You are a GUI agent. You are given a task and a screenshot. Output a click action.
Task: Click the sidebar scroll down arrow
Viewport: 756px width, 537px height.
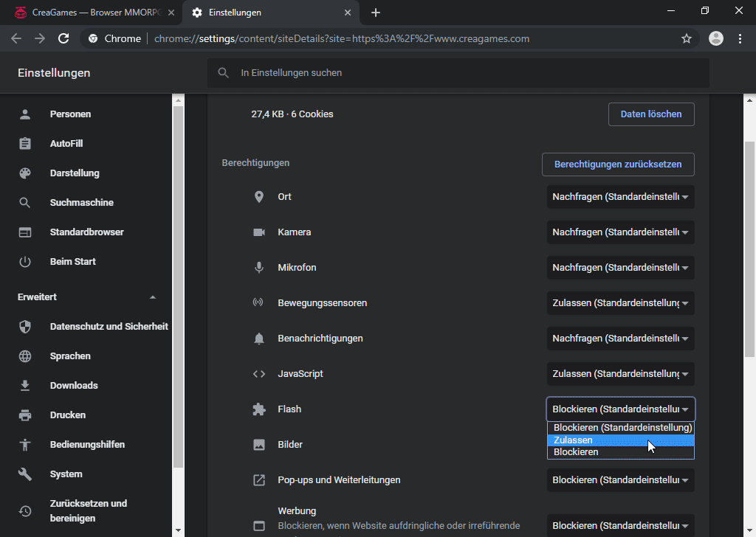coord(178,530)
